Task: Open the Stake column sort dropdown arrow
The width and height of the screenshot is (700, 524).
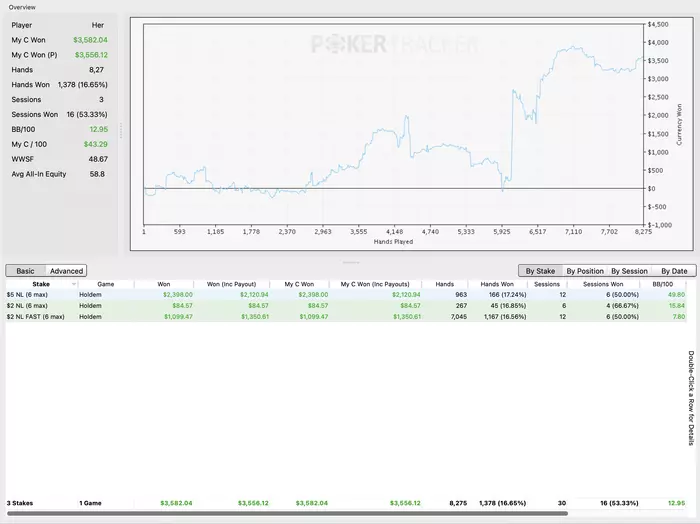Action: click(x=74, y=284)
